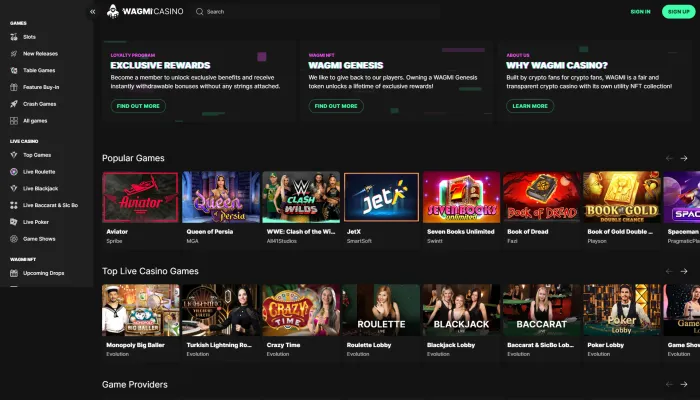Click LEARN MORE under Why WAGMI Casino

coord(530,106)
